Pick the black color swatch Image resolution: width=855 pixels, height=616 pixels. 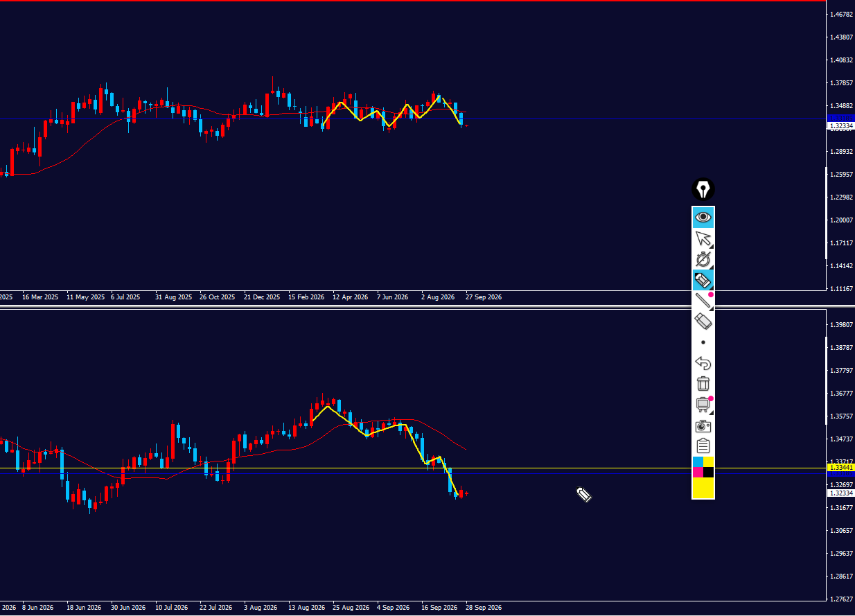coord(709,473)
